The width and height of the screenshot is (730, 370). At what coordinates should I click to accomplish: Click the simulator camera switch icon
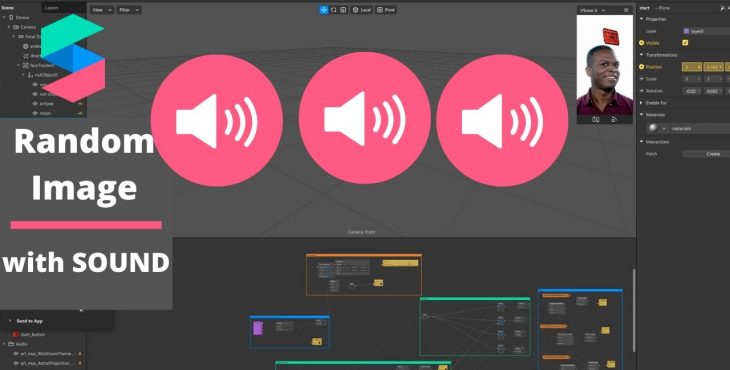(595, 120)
